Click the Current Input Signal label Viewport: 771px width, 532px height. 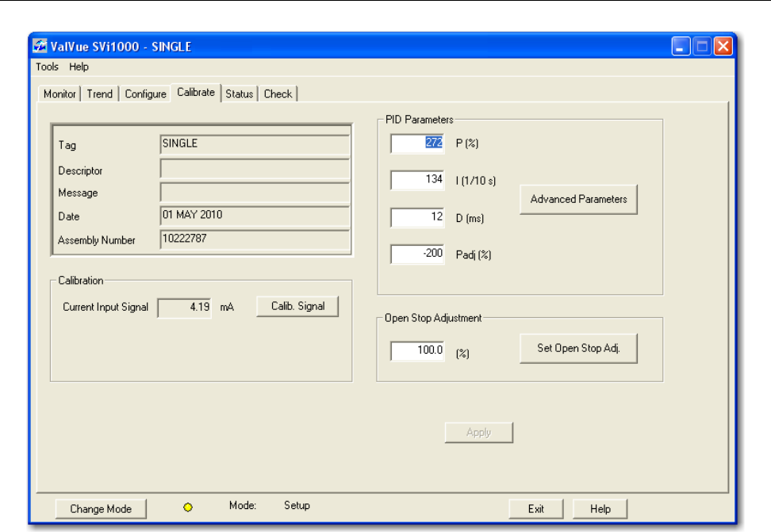click(x=105, y=308)
